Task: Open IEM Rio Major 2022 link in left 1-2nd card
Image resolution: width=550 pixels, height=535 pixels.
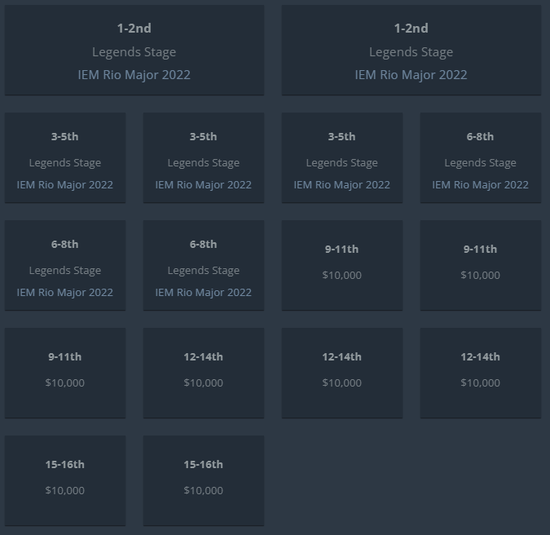Action: click(134, 75)
